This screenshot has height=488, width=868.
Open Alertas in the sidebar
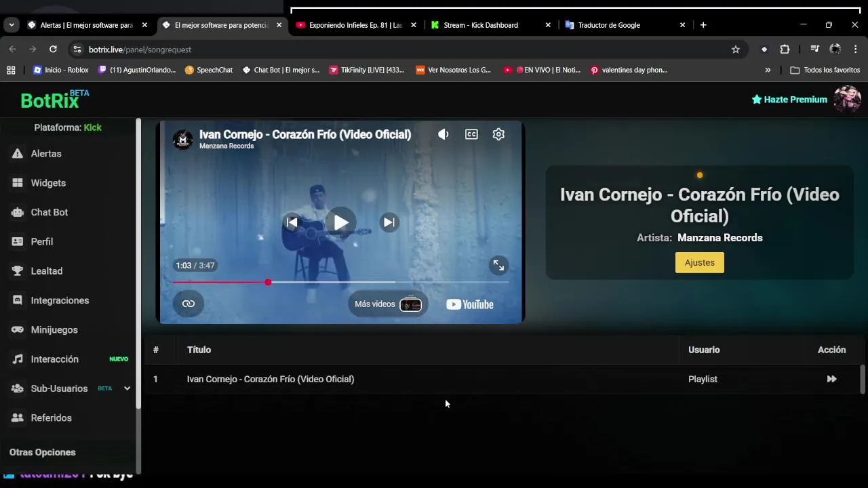coord(46,154)
